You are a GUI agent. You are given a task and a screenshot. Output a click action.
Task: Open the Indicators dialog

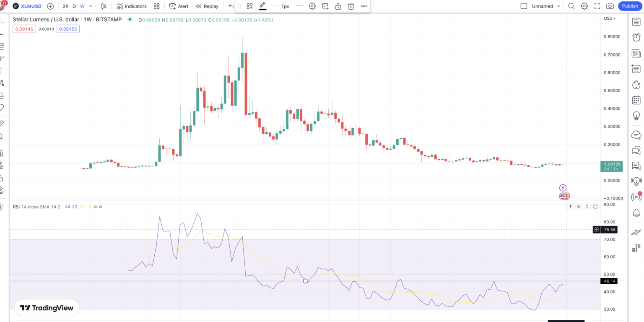click(x=132, y=6)
